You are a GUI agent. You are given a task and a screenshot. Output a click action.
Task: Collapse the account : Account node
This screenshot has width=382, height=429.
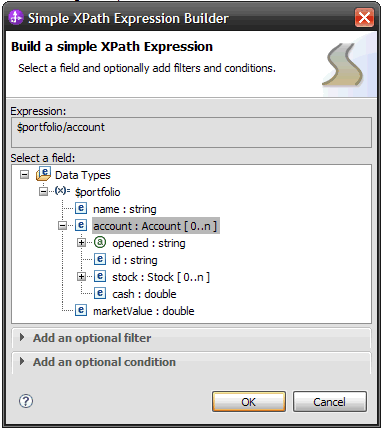point(62,226)
